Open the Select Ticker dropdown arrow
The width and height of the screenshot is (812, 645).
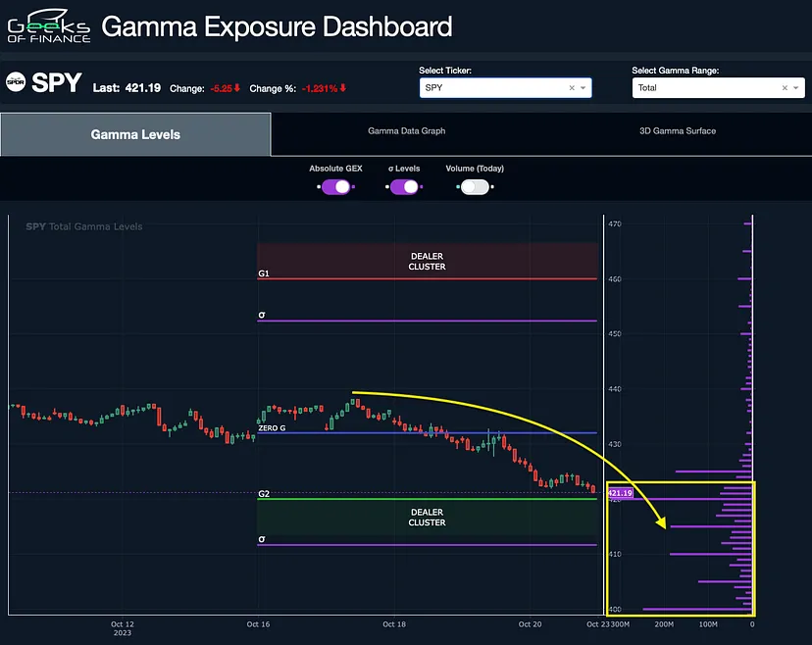click(584, 87)
